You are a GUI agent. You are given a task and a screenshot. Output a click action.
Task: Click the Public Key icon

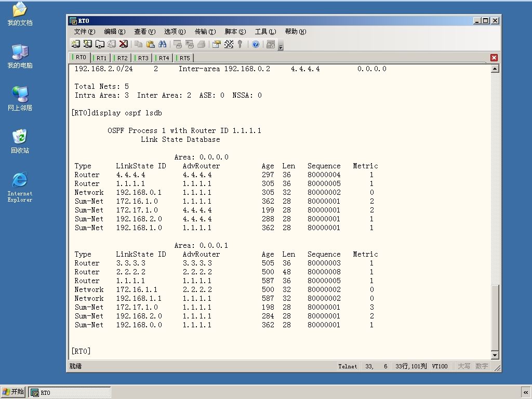tap(240, 44)
